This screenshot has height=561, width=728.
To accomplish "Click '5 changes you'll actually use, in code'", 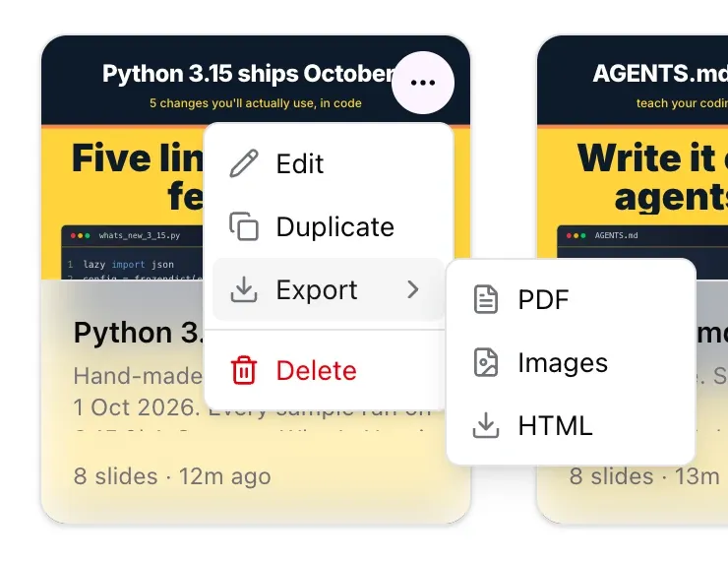I will pyautogui.click(x=256, y=103).
